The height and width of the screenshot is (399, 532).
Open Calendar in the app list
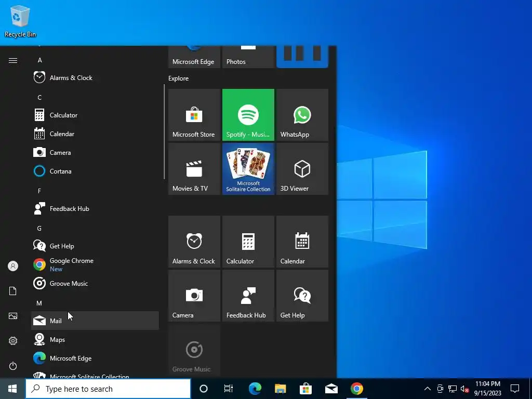coord(95,134)
